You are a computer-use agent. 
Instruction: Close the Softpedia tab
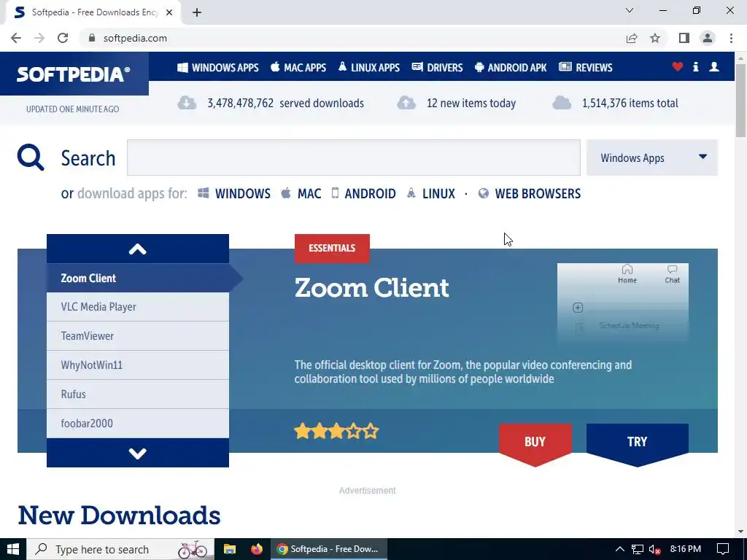(169, 12)
